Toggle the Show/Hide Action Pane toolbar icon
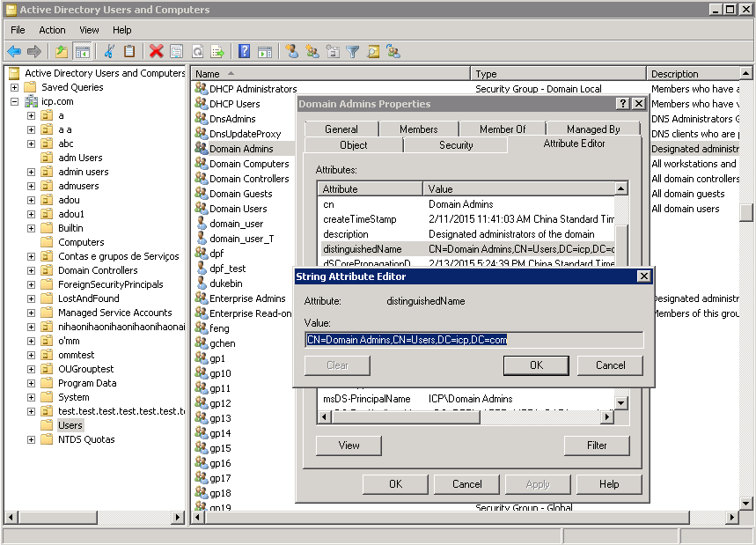Screen dimensions: 756x545 (265, 51)
